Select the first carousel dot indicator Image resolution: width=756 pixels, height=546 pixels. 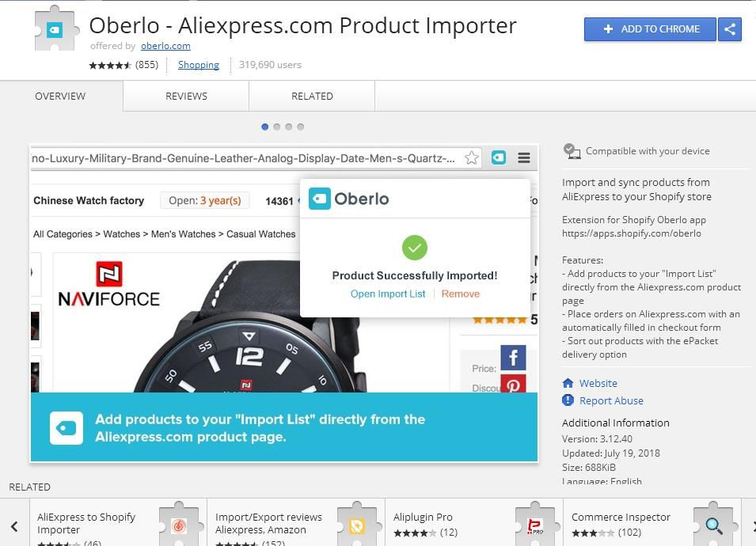coord(264,127)
